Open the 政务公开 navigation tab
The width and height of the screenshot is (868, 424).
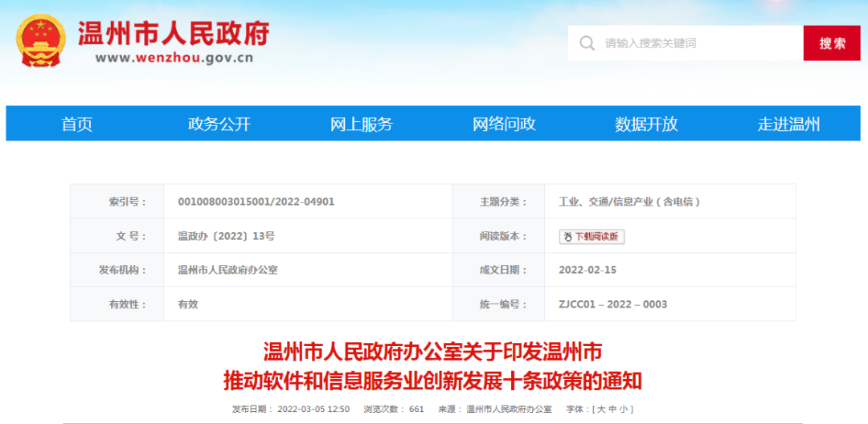(219, 124)
